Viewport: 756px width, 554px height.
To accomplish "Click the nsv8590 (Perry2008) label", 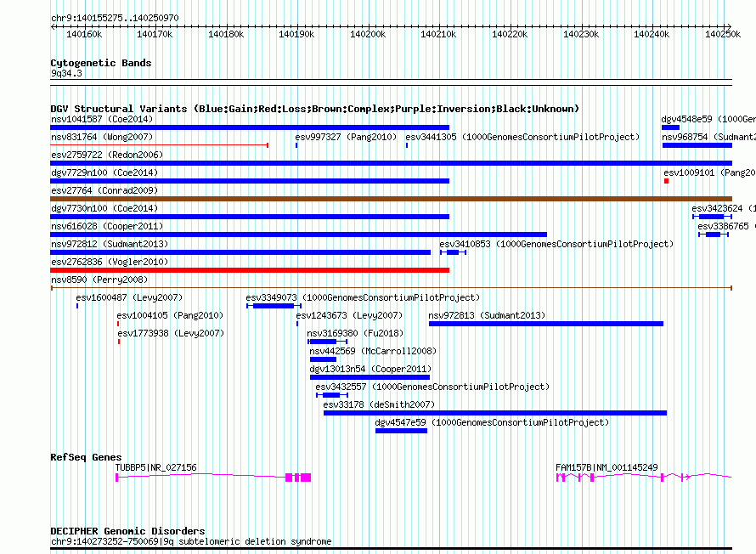I will [99, 280].
